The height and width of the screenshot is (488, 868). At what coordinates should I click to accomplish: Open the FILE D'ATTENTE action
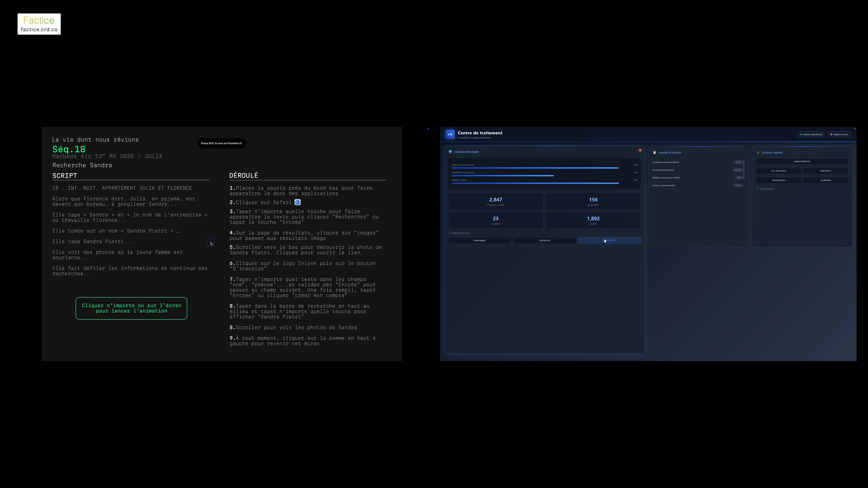point(778,171)
